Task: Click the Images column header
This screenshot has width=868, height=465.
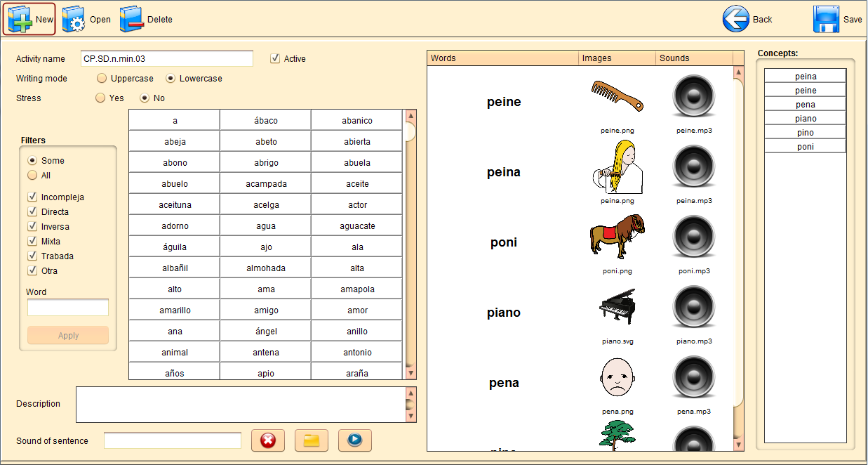Action: click(x=617, y=58)
